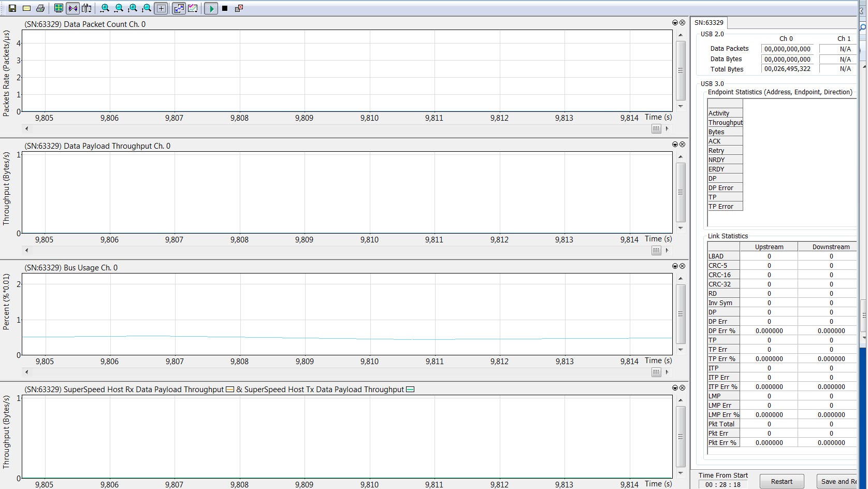The width and height of the screenshot is (868, 489).
Task: Close the Data Packet Count graph
Action: pos(682,23)
